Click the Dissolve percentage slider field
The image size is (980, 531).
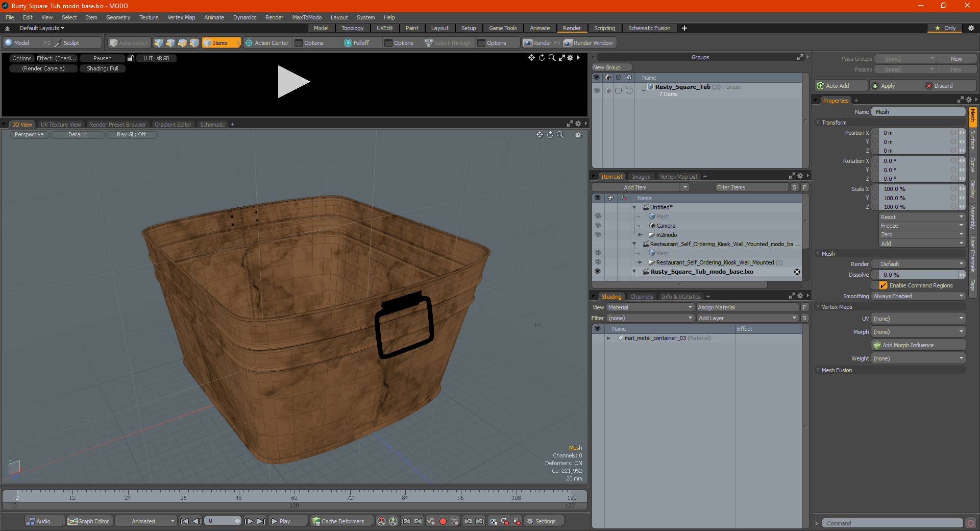point(918,275)
